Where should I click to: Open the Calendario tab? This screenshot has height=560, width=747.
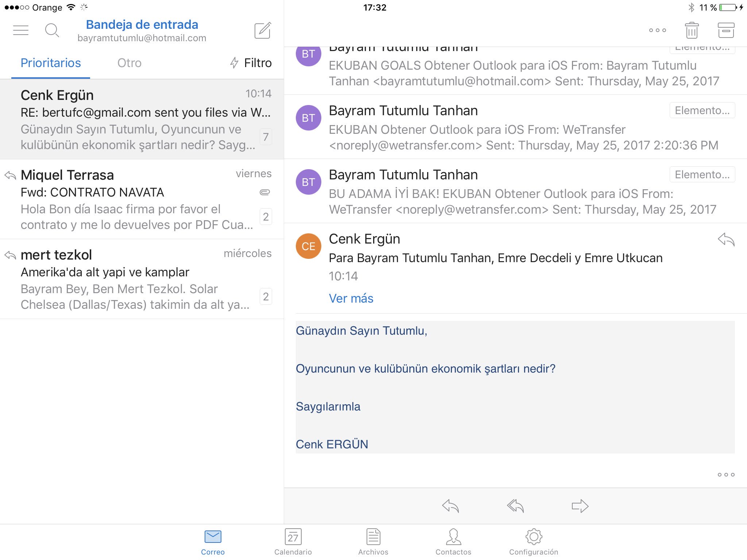[x=293, y=542]
